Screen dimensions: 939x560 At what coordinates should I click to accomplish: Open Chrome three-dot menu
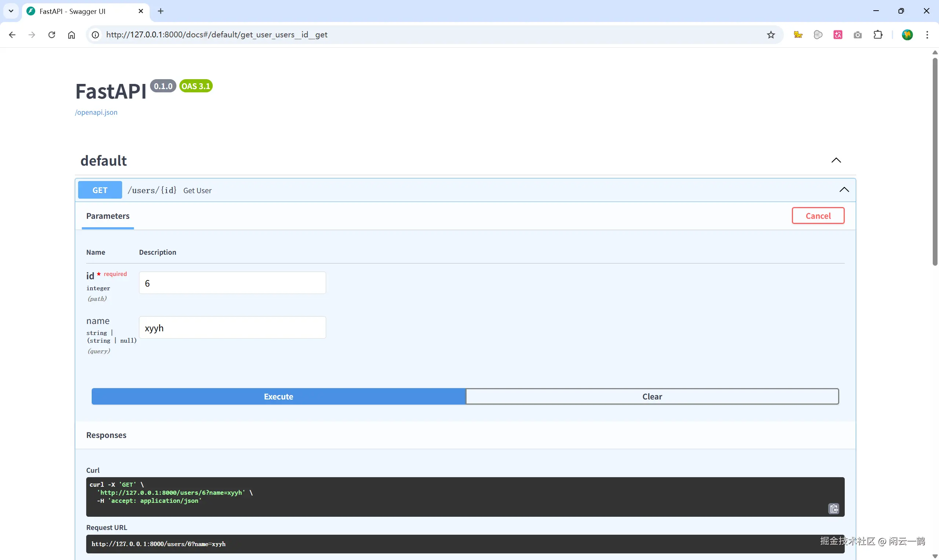point(927,35)
